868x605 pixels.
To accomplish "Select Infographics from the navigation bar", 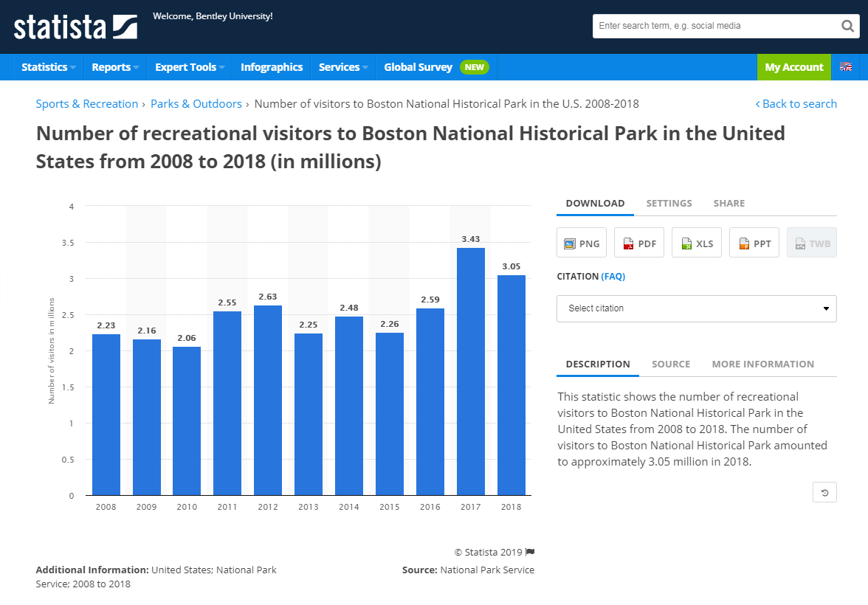I will (272, 66).
